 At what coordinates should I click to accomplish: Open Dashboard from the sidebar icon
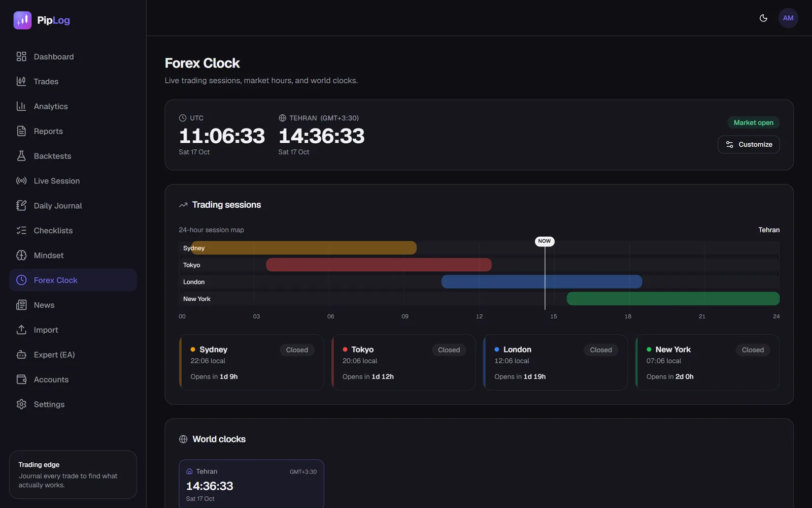[x=21, y=56]
